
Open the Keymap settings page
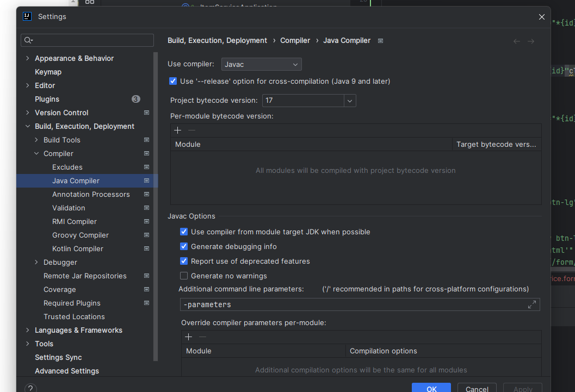[x=48, y=72]
